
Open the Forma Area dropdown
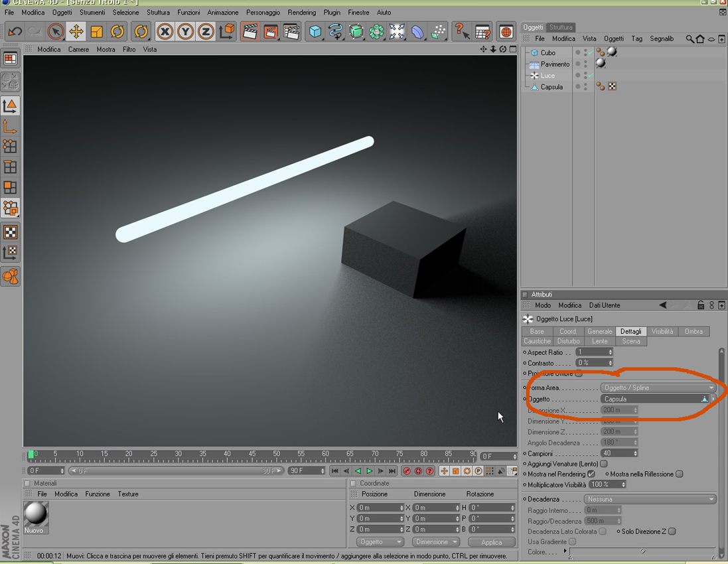coord(658,388)
